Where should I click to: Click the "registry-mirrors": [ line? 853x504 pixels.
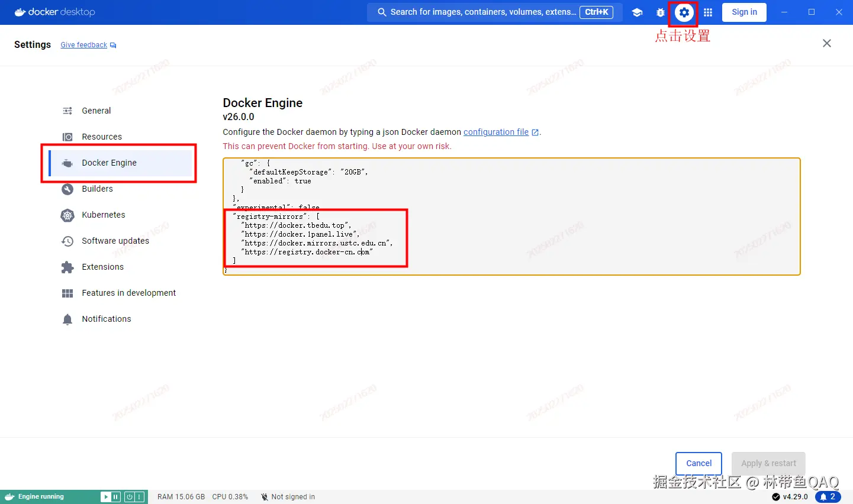pos(276,217)
